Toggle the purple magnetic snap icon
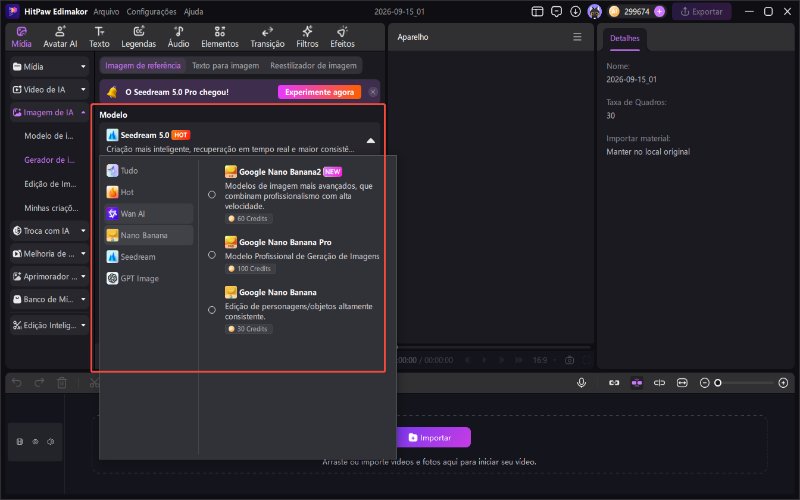The image size is (800, 500). [637, 383]
